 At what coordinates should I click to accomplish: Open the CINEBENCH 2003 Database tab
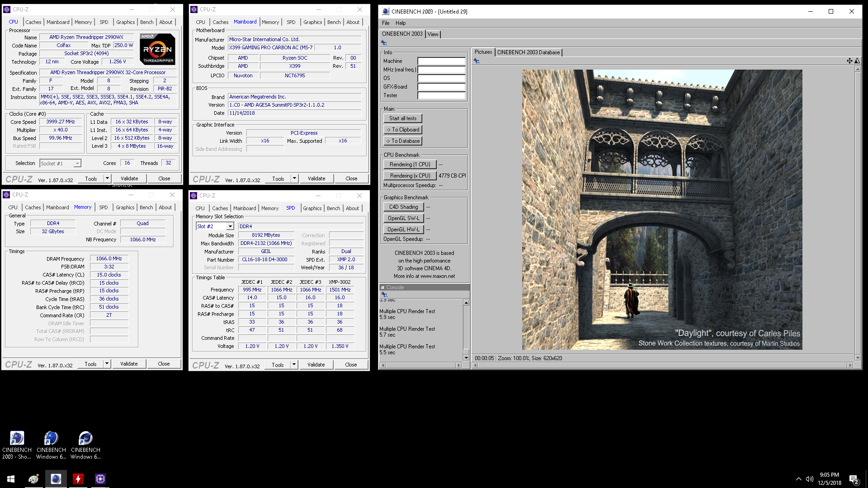coord(528,52)
